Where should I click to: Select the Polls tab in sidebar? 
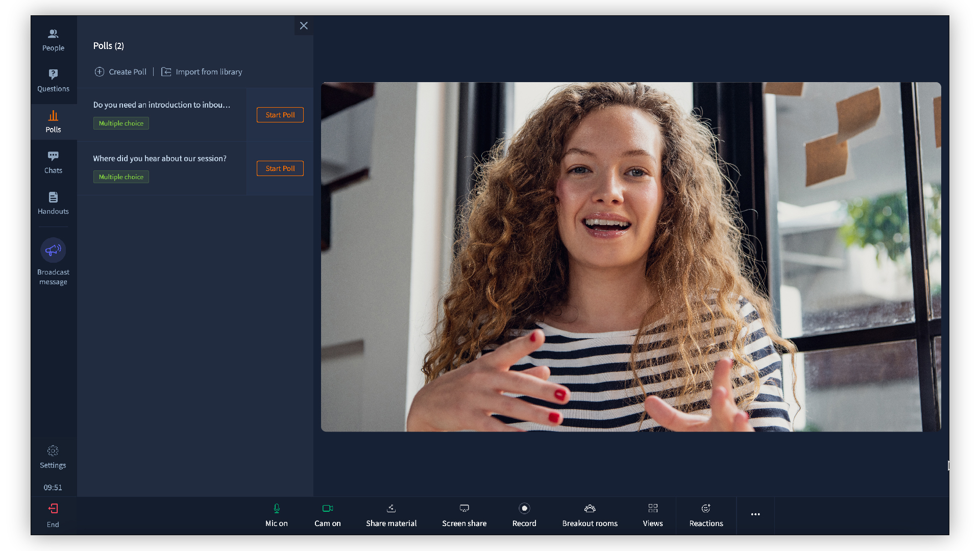53,121
